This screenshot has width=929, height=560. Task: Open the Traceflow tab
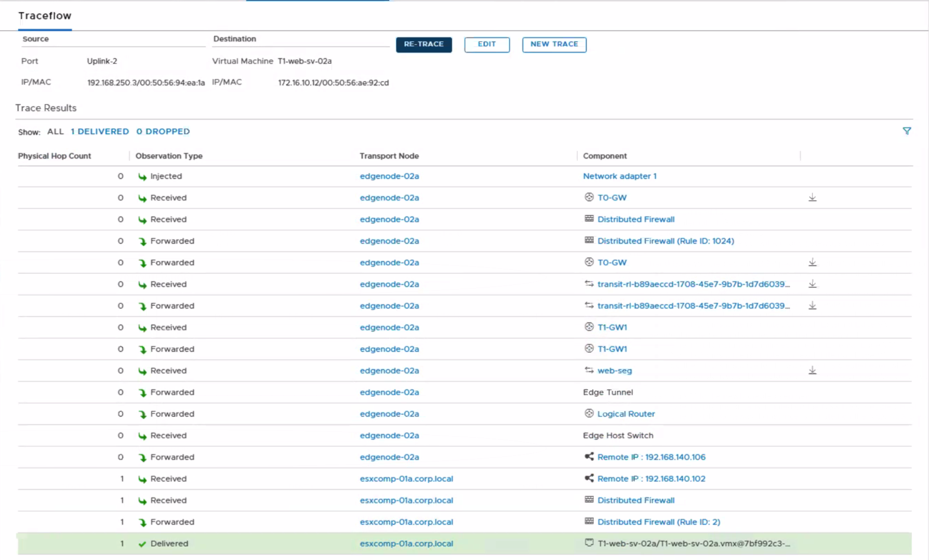tap(45, 16)
